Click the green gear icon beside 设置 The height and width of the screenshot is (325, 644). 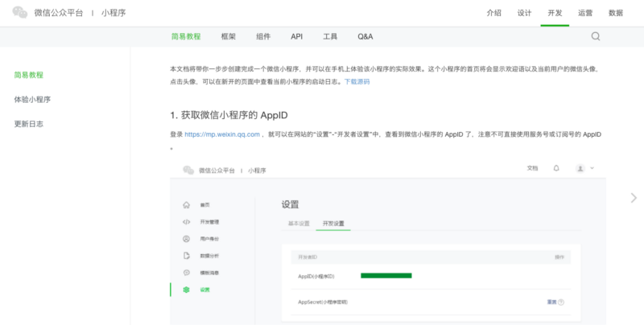click(x=187, y=290)
